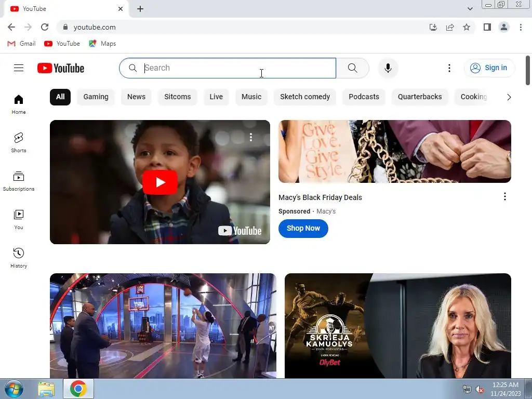
Task: Filter by the News chip
Action: (x=136, y=97)
